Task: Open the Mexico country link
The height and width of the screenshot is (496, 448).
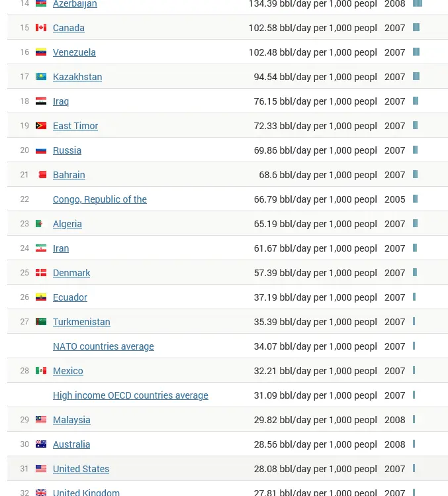Action: [68, 371]
